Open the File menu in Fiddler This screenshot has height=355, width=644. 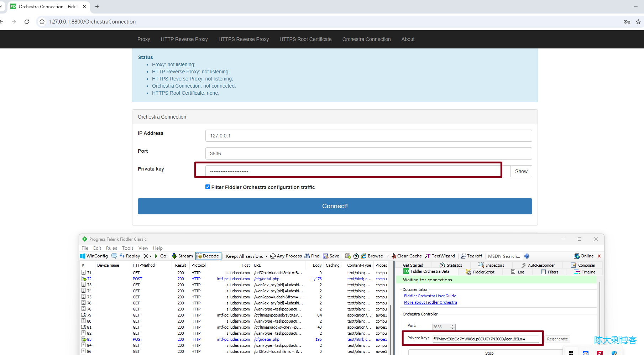[85, 248]
